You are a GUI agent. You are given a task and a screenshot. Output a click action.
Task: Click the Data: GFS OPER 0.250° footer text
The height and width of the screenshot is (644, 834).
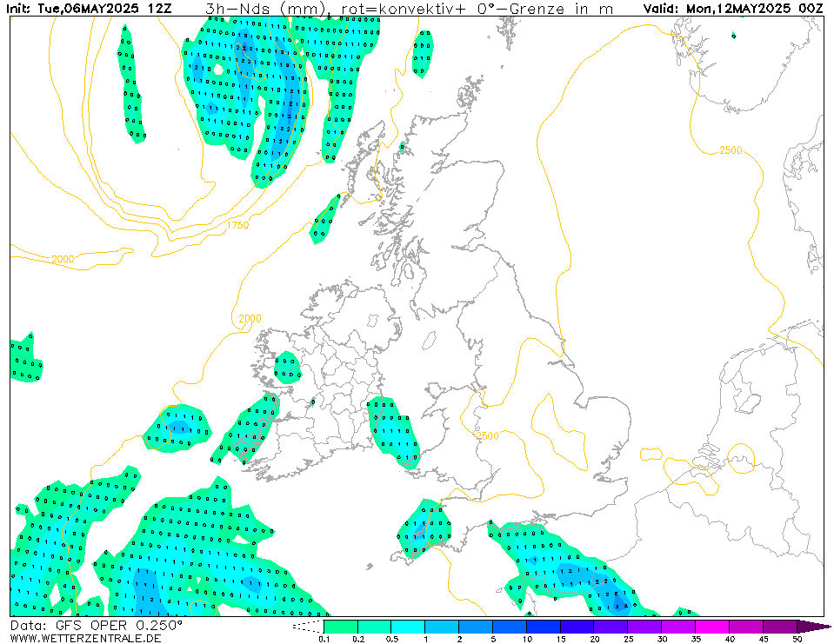(x=97, y=626)
